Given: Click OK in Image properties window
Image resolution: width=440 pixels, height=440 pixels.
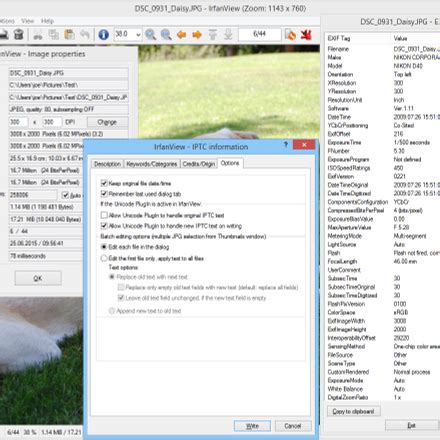Looking at the screenshot, I should click(38, 278).
